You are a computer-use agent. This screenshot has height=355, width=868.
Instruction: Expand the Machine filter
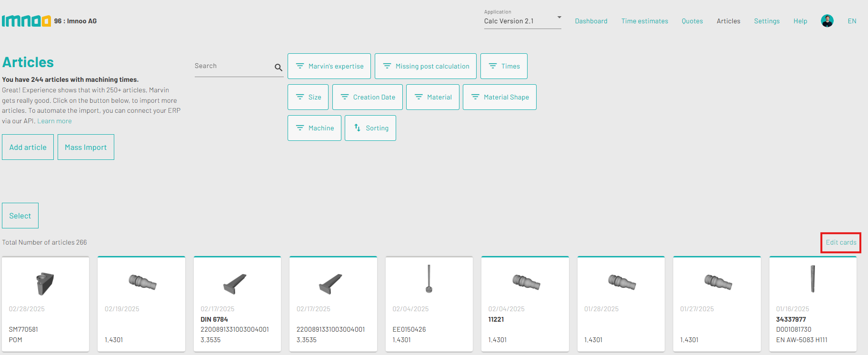tap(314, 128)
